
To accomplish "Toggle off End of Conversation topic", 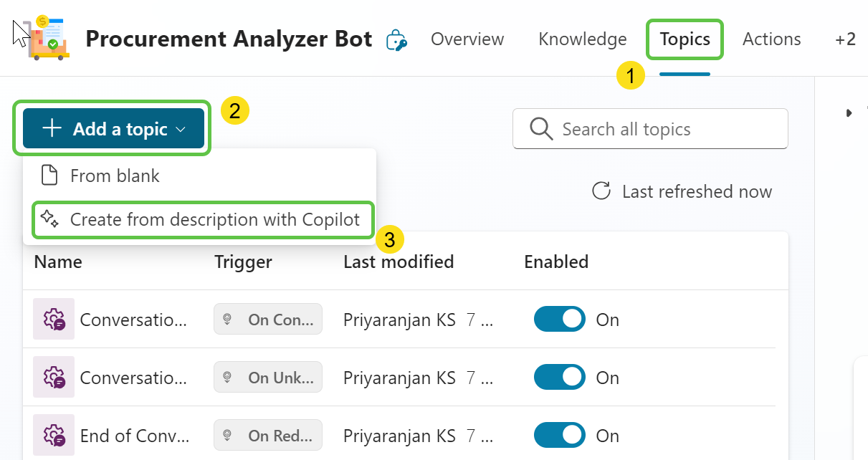I will 559,436.
